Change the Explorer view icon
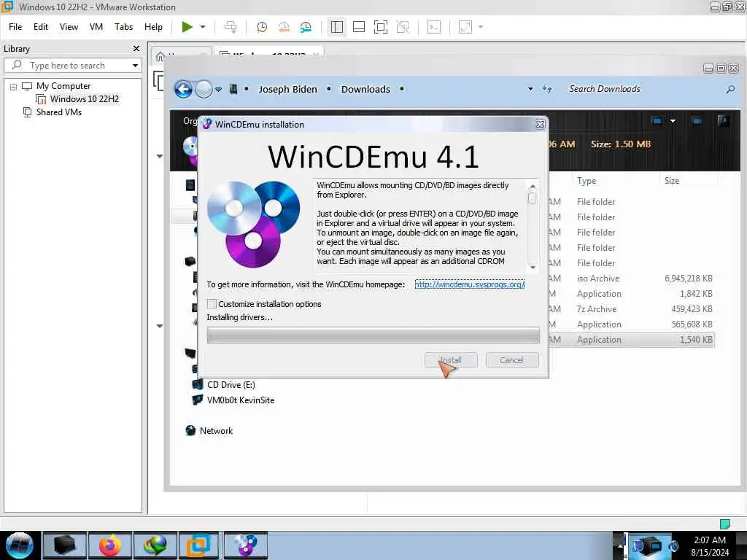The width and height of the screenshot is (747, 560). tap(657, 121)
